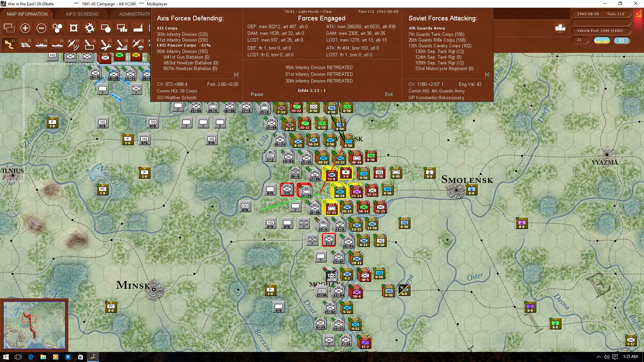Select the Soviet unit counter 28-11
The image size is (644, 362).
coord(356,258)
